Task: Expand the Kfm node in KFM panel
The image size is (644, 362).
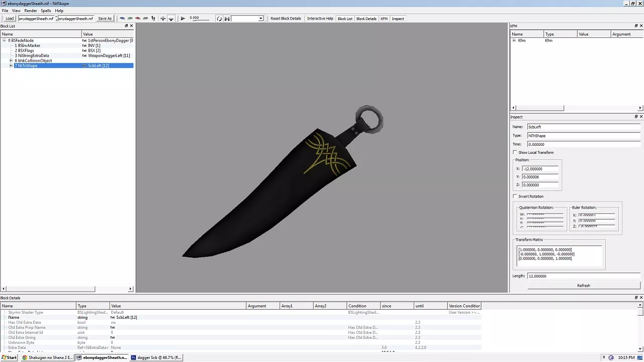Action: [x=514, y=40]
